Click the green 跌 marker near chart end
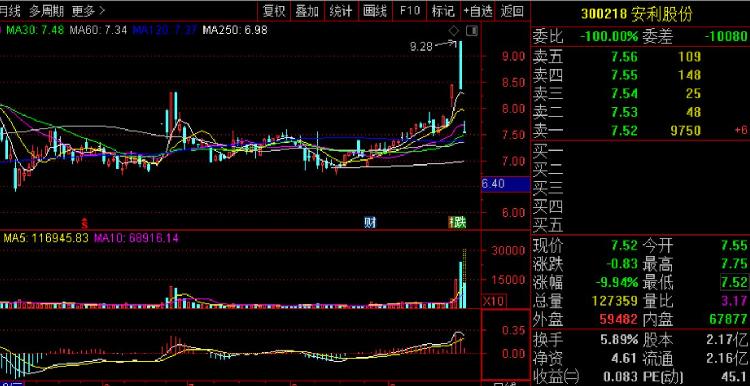Image resolution: width=750 pixels, height=386 pixels. [x=459, y=222]
